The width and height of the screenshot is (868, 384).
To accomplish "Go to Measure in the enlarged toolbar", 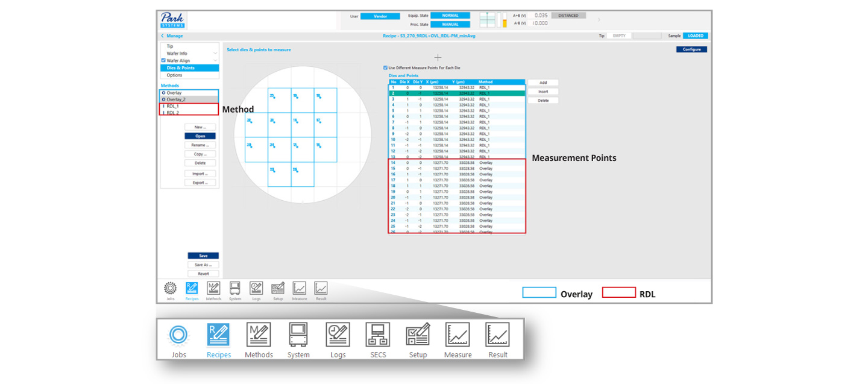I will 458,335.
